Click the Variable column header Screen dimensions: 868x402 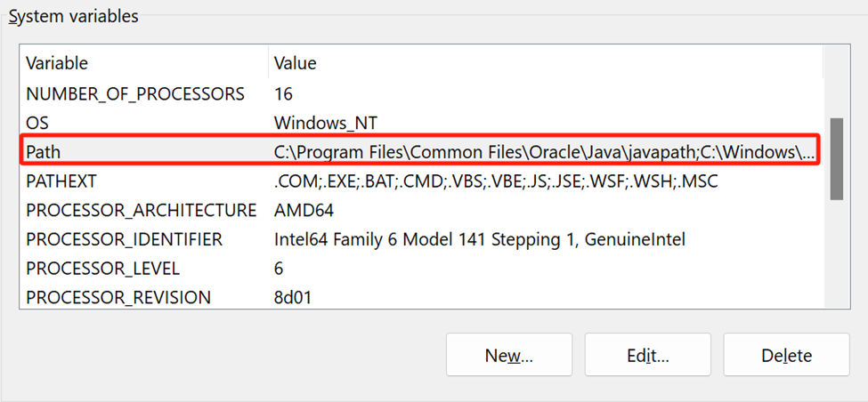pos(57,63)
